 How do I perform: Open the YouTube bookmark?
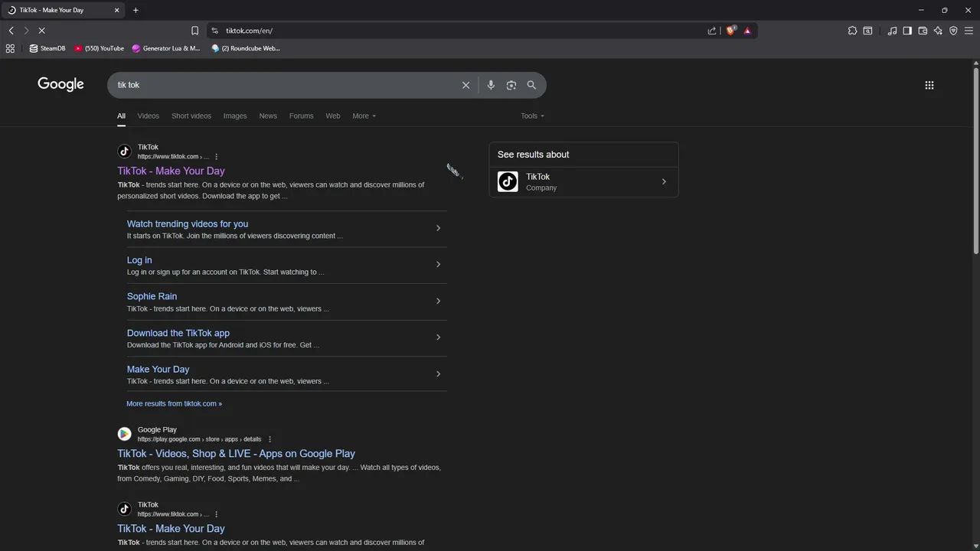point(99,48)
